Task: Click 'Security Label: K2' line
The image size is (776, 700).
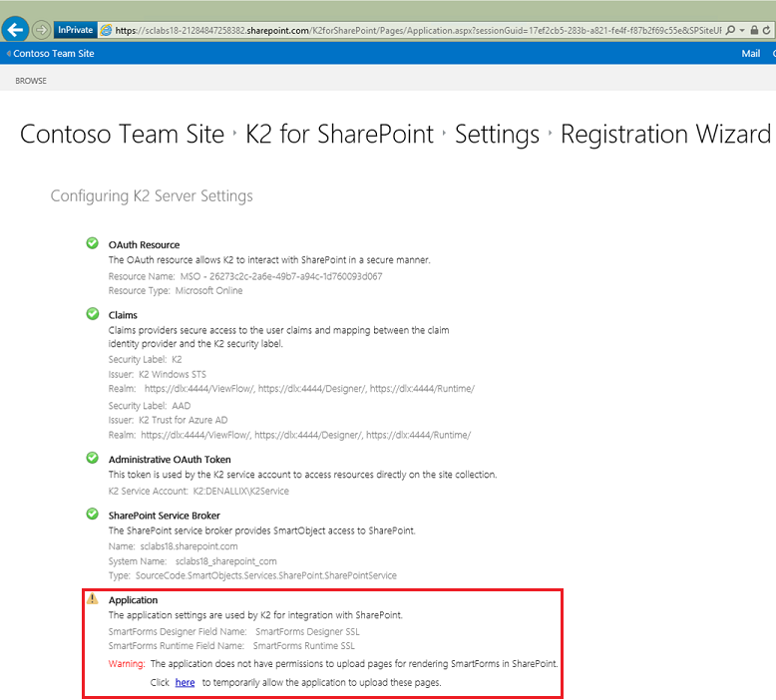Action: [145, 359]
